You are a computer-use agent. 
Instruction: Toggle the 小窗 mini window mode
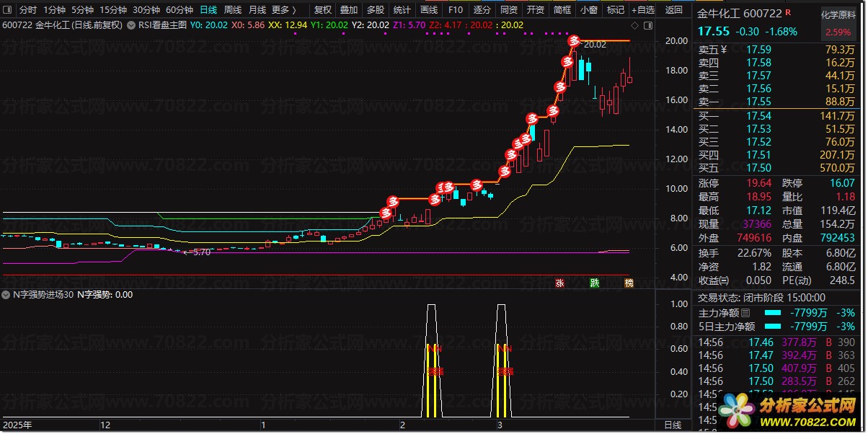(x=588, y=10)
